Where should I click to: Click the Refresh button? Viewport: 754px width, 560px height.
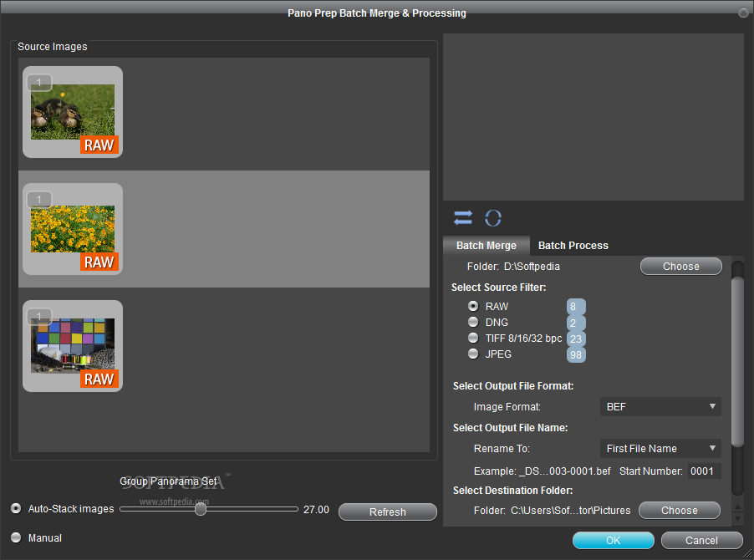click(388, 512)
